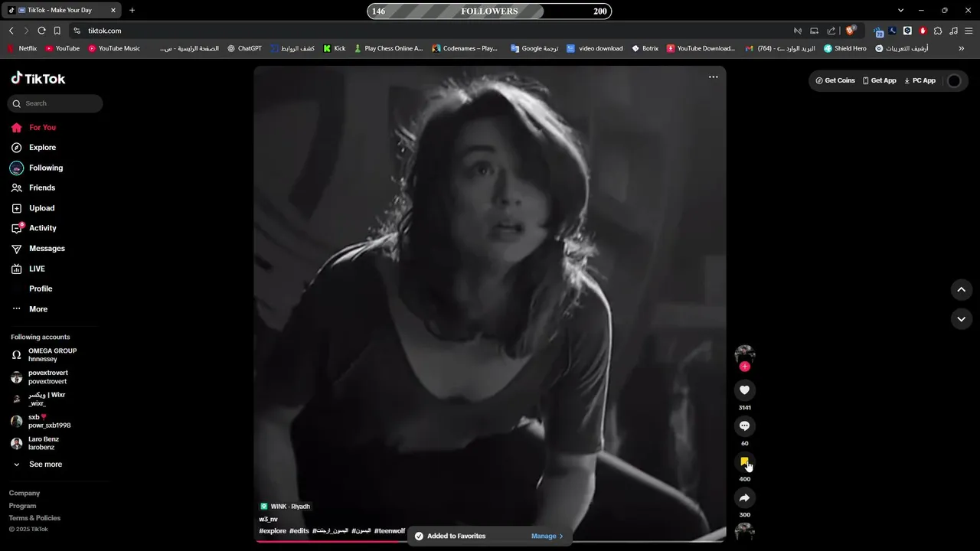The width and height of the screenshot is (980, 551).
Task: Open the Kick bookmark
Action: [335, 48]
